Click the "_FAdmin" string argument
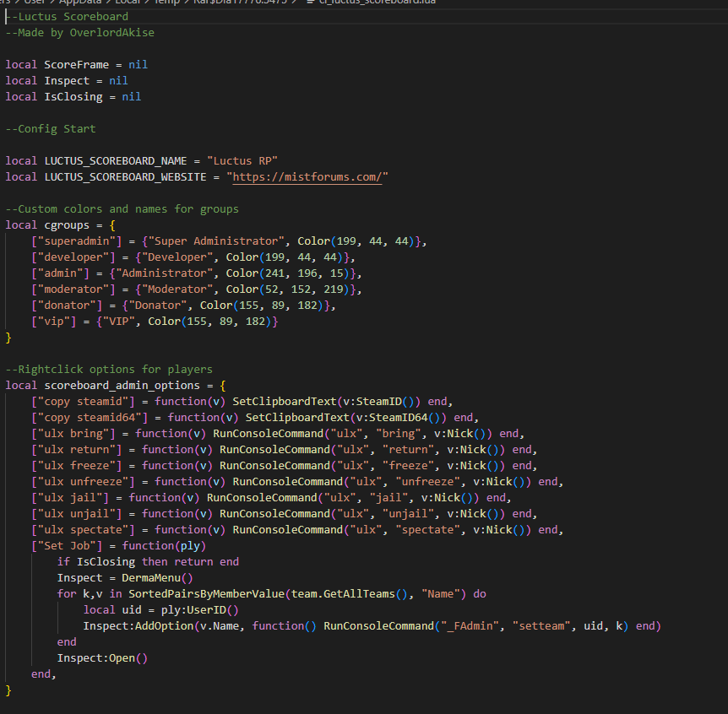Image resolution: width=728 pixels, height=714 pixels. click(470, 626)
